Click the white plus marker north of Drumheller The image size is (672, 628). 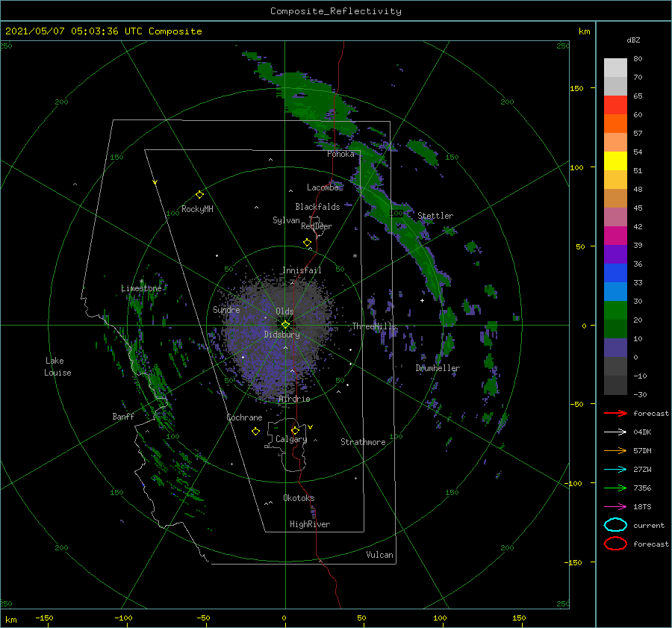click(x=422, y=300)
